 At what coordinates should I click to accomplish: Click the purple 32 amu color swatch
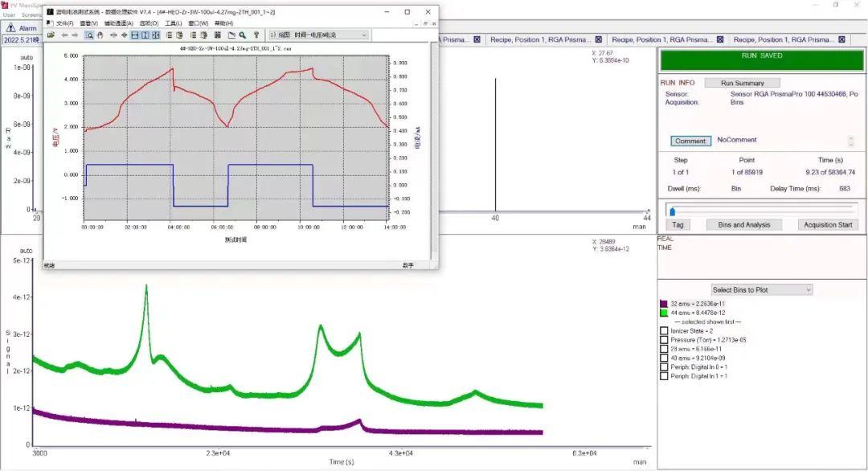[x=664, y=304]
